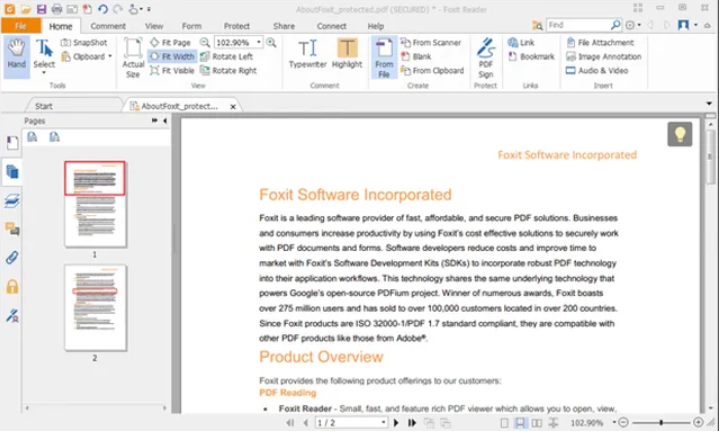Select the Hand tool
Screen dimensions: 720x444
click(x=16, y=54)
